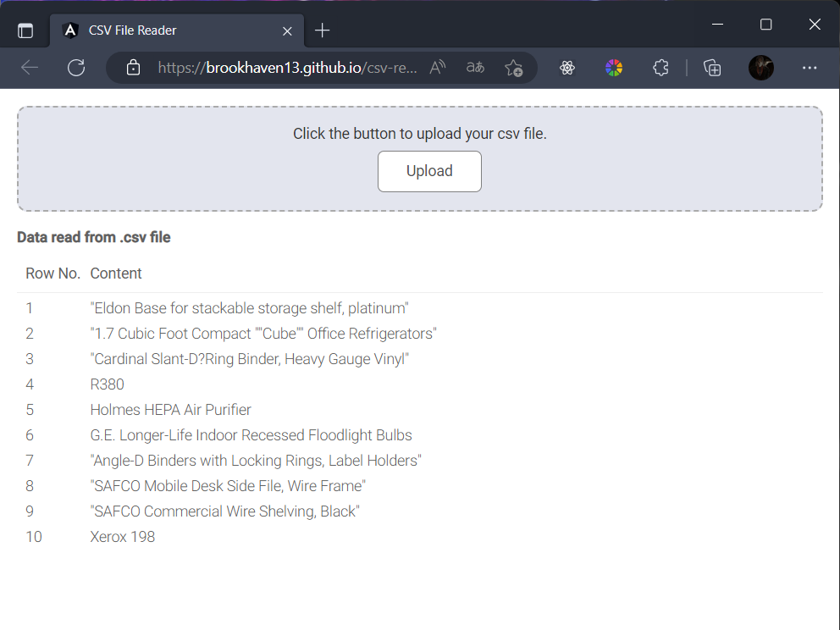Click the Content column header

tap(116, 274)
